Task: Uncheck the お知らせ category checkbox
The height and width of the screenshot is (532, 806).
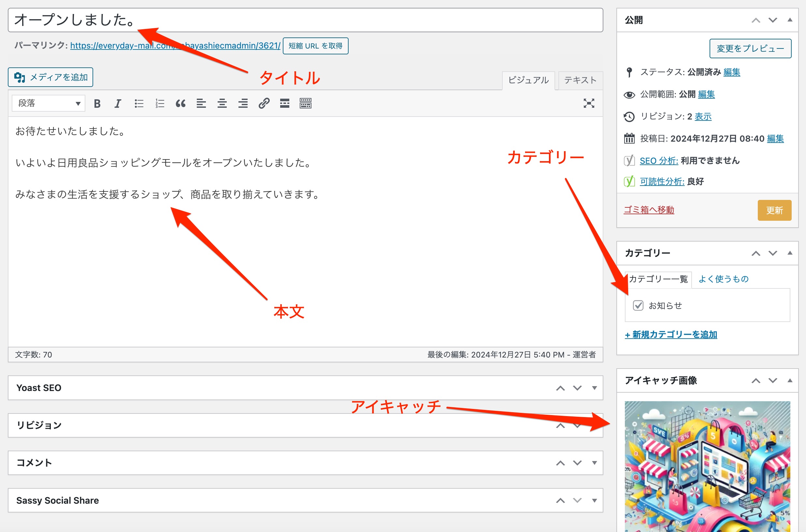Action: pyautogui.click(x=638, y=305)
